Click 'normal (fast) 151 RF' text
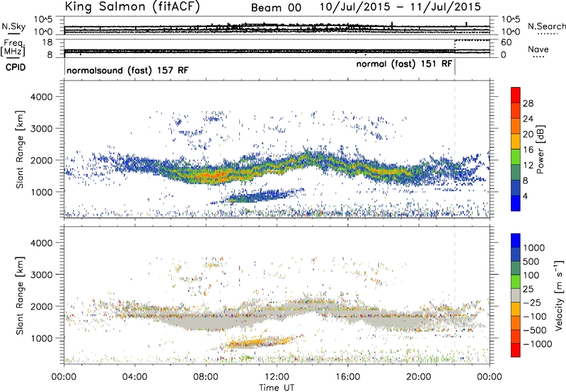Viewport: 566px width, 392px height. pos(404,64)
